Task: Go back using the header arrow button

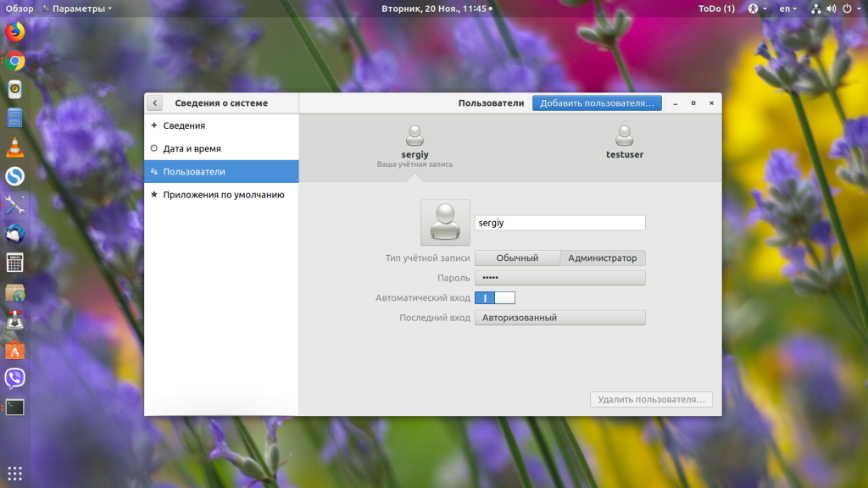Action: coord(155,103)
